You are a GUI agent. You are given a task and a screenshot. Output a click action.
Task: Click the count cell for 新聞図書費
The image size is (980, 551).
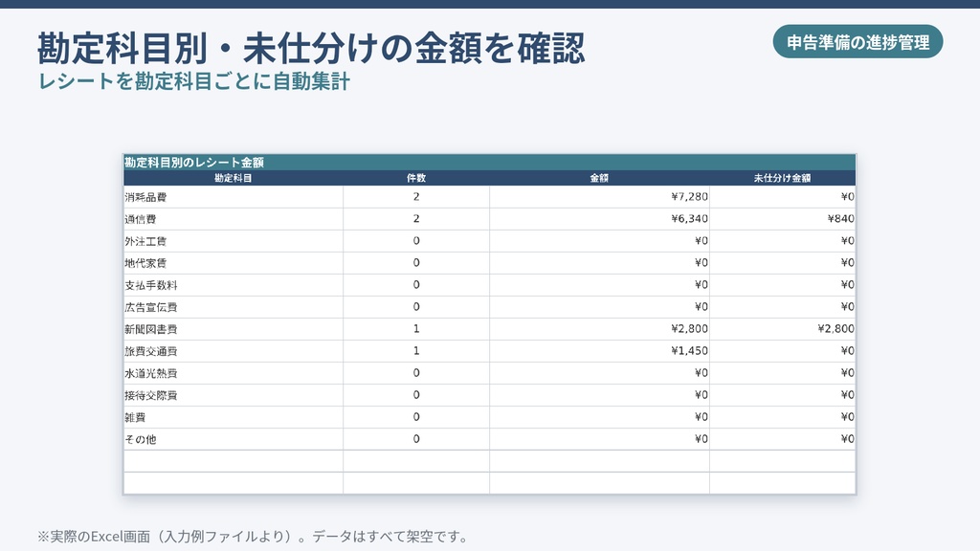(x=416, y=329)
